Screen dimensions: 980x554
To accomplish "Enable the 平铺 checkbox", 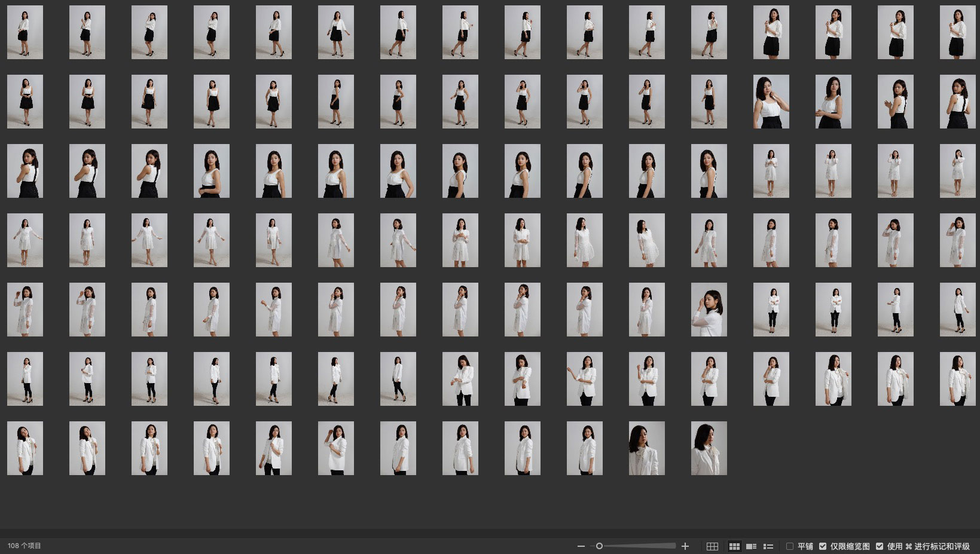I will (x=790, y=546).
